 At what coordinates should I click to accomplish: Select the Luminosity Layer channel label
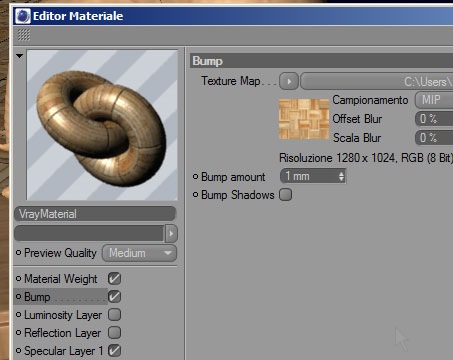[63, 315]
